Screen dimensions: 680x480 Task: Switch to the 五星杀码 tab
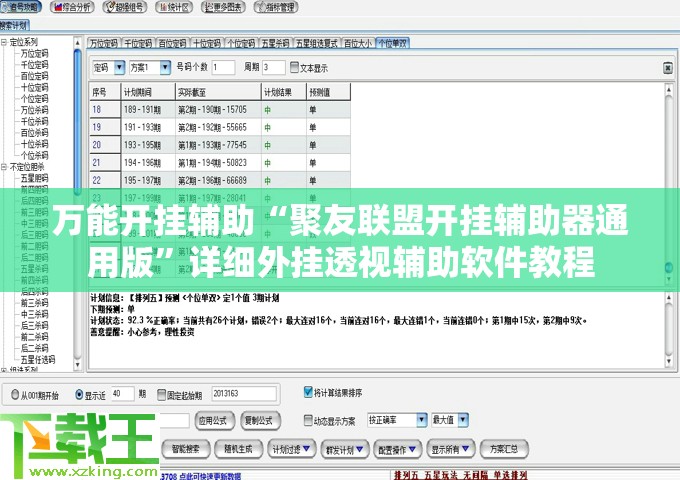tap(275, 43)
